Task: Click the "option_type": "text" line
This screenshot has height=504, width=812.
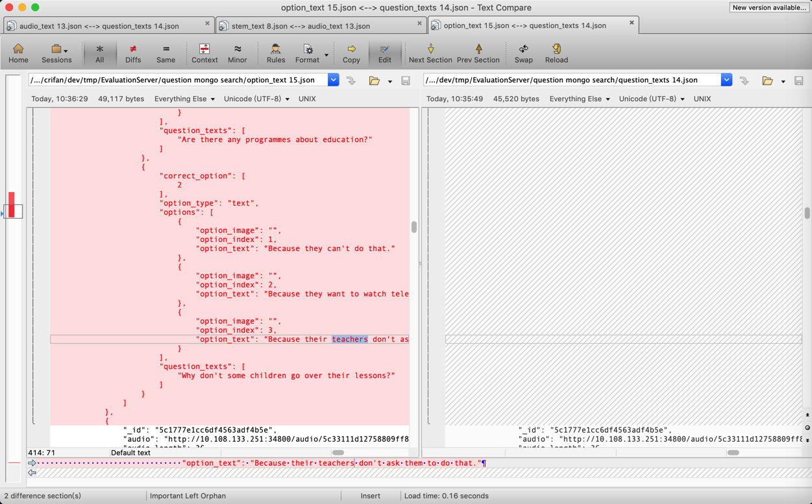Action: click(209, 203)
